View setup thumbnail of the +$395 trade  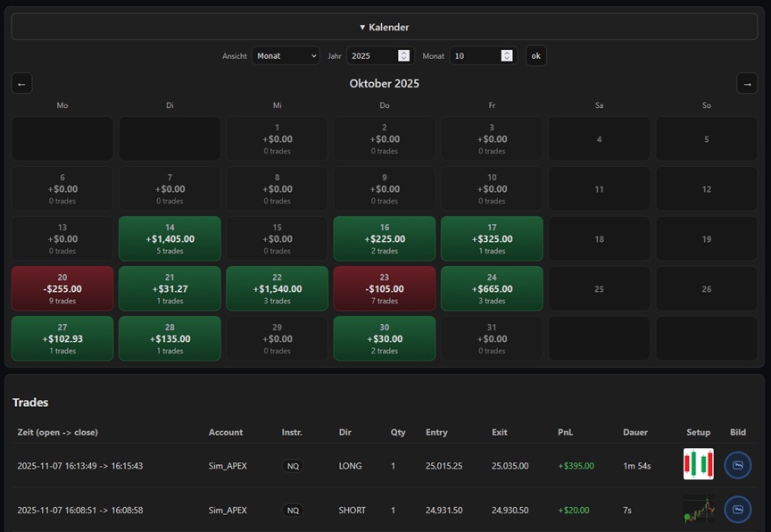click(x=699, y=465)
